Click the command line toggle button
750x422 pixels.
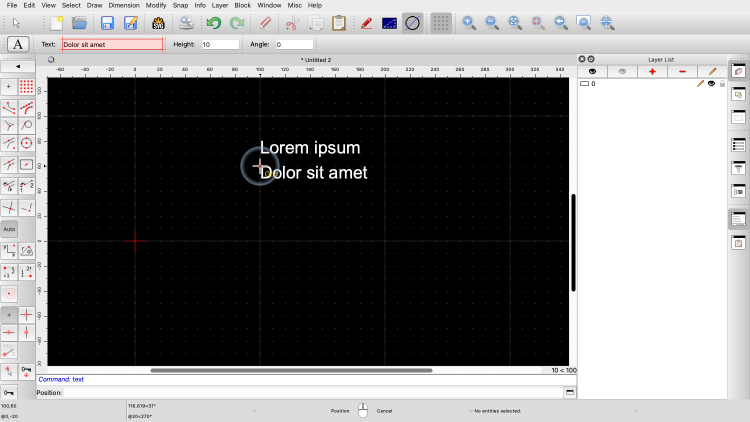tap(570, 392)
